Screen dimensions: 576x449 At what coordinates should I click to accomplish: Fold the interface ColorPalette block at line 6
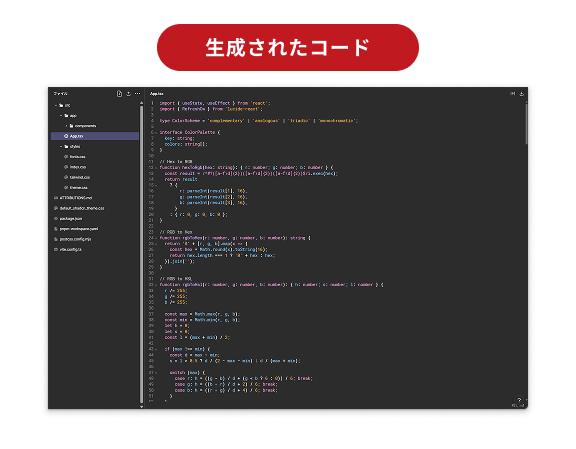[x=156, y=132]
